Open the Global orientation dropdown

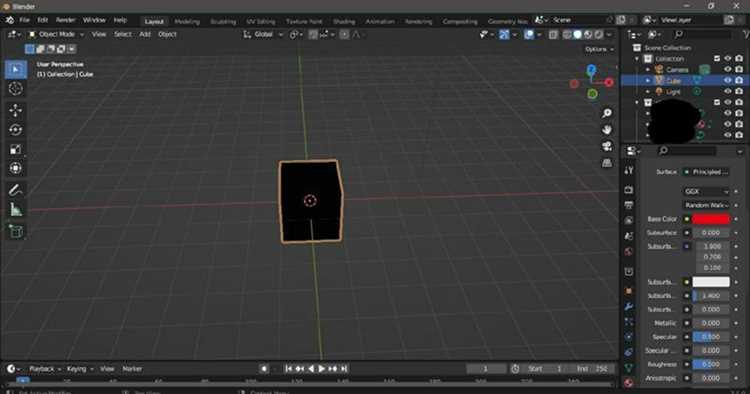263,34
